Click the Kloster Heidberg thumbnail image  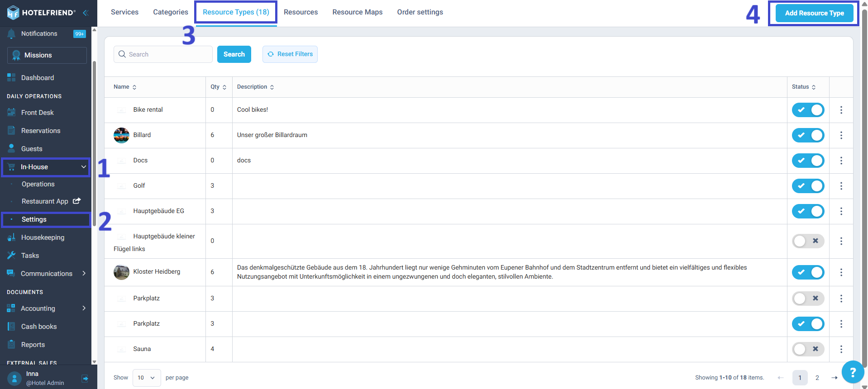pyautogui.click(x=121, y=272)
